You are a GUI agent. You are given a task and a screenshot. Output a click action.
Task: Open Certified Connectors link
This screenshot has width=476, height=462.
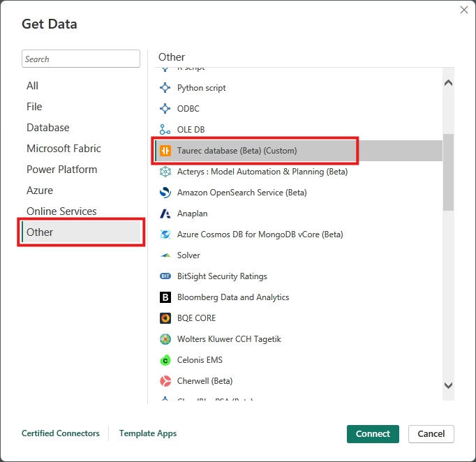61,433
